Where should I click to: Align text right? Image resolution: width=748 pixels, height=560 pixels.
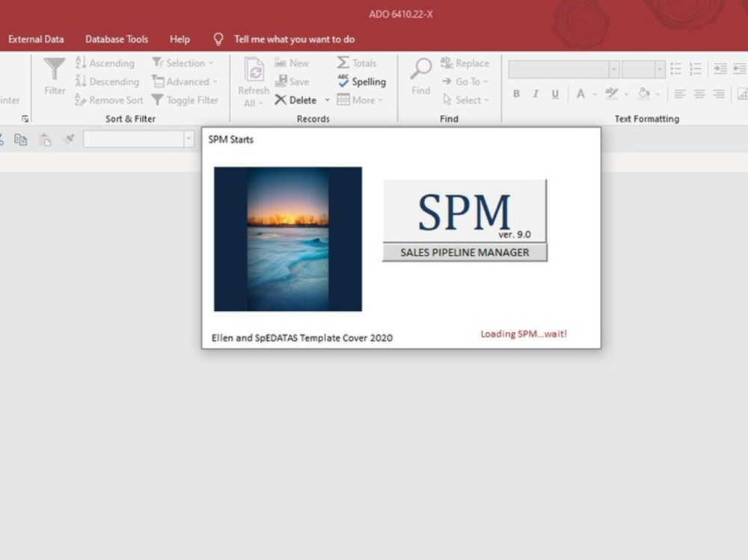click(x=719, y=94)
